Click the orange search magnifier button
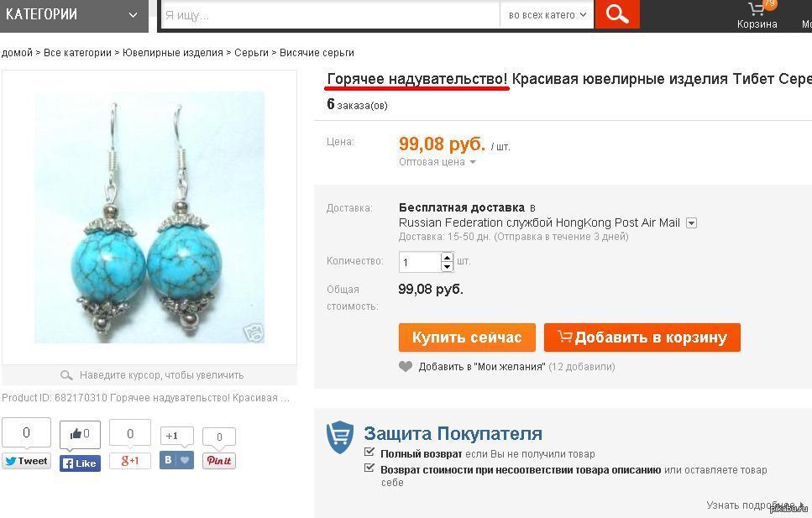 (617, 14)
